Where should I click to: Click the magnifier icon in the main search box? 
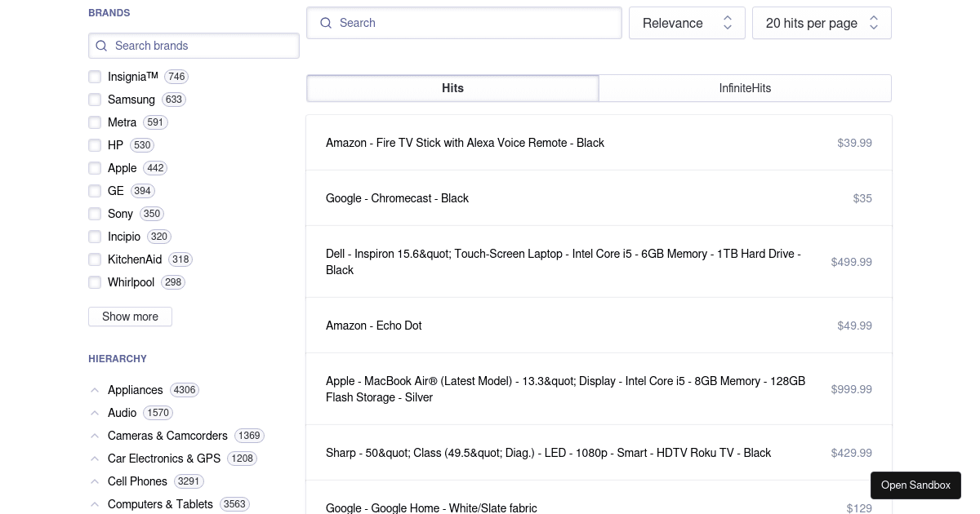(x=326, y=23)
